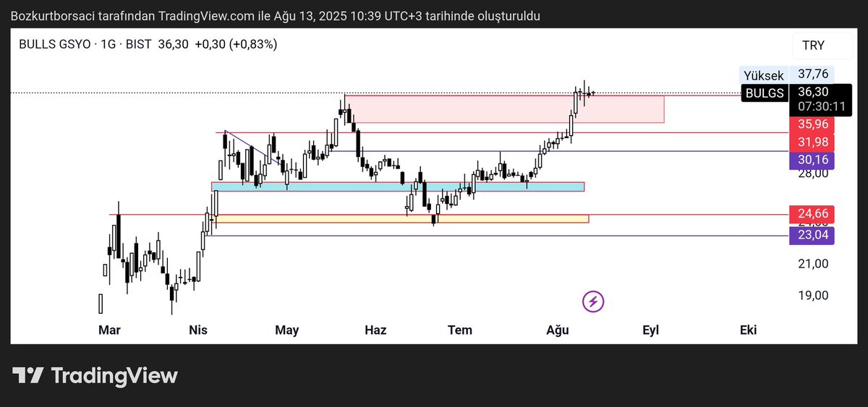Select the pink resistance zone rectangle
This screenshot has width=868, height=407.
(504, 108)
